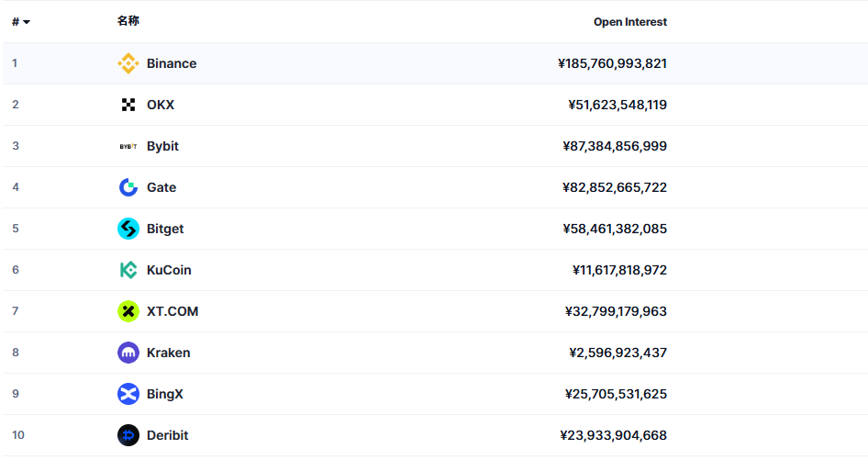Select Kraken open interest value ¥2,596,923,437
Image resolution: width=868 pixels, height=460 pixels.
tap(618, 353)
